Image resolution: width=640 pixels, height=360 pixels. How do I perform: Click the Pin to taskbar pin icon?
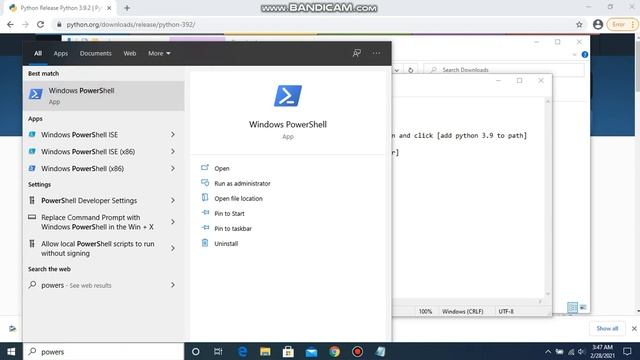tap(205, 228)
